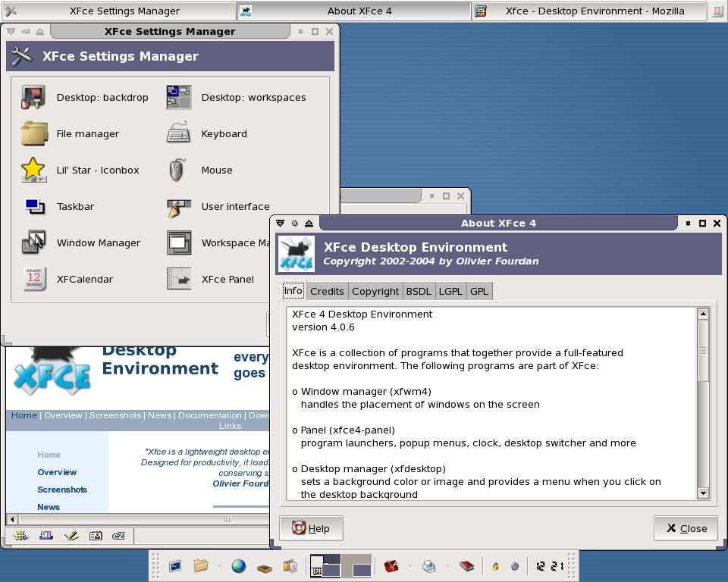The height and width of the screenshot is (582, 728).
Task: Click the panel clock display
Action: click(x=550, y=566)
